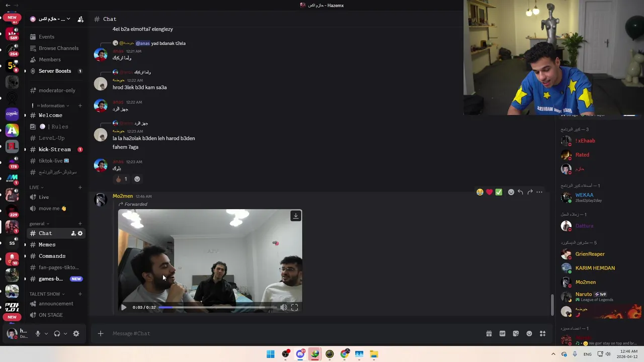Open the Welcome channel
Screen dimensions: 644x362
tap(56, 115)
